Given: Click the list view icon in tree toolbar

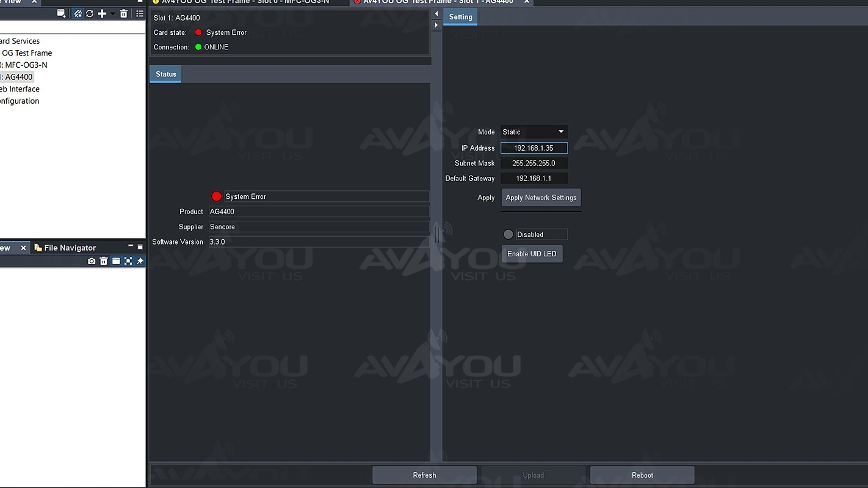Looking at the screenshot, I should tap(140, 13).
